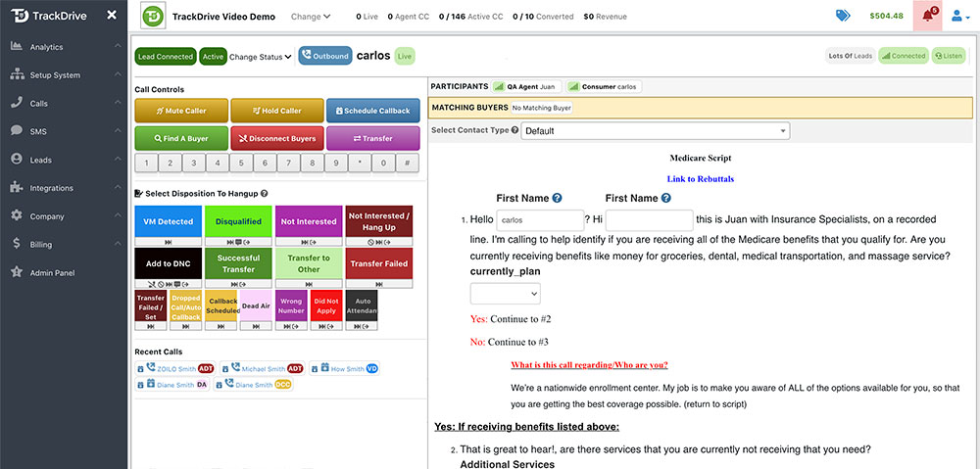Open the Link to Rebuttals
The image size is (980, 469).
(700, 178)
